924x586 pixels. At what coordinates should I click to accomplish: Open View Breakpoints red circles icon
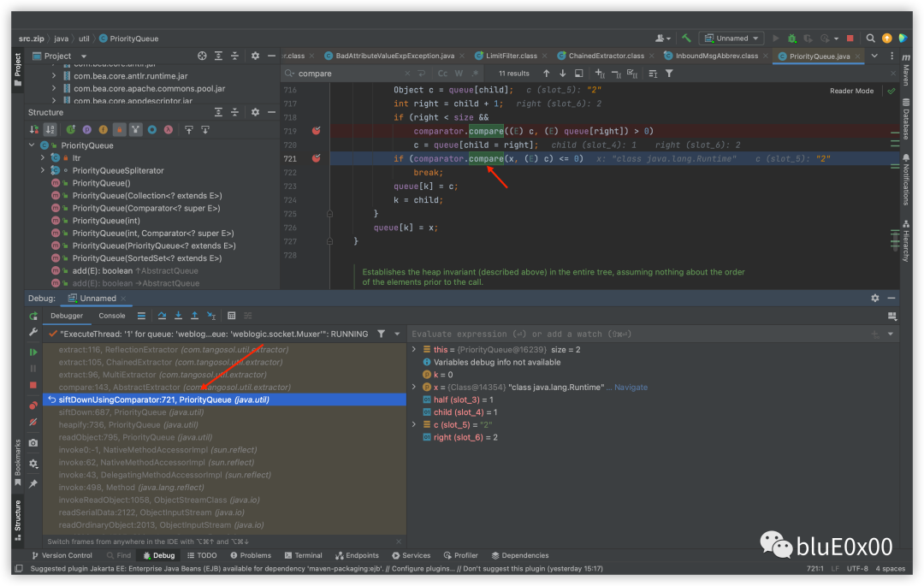pos(33,405)
